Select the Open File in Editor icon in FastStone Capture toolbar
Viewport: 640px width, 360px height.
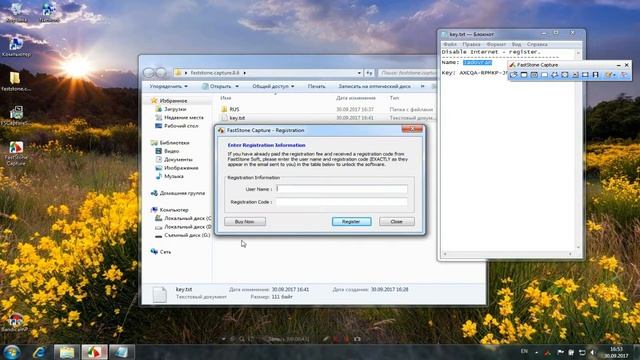[x=513, y=75]
